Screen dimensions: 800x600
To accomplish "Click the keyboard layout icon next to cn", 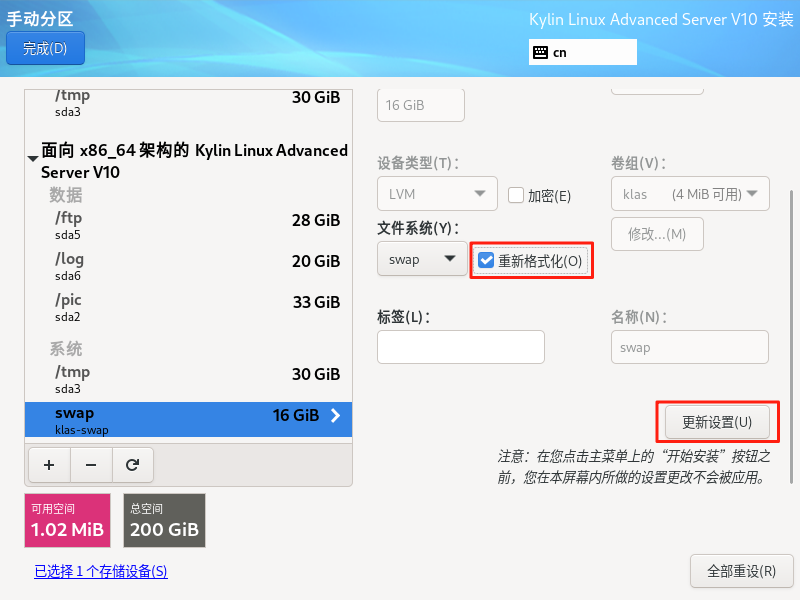I will (540, 53).
